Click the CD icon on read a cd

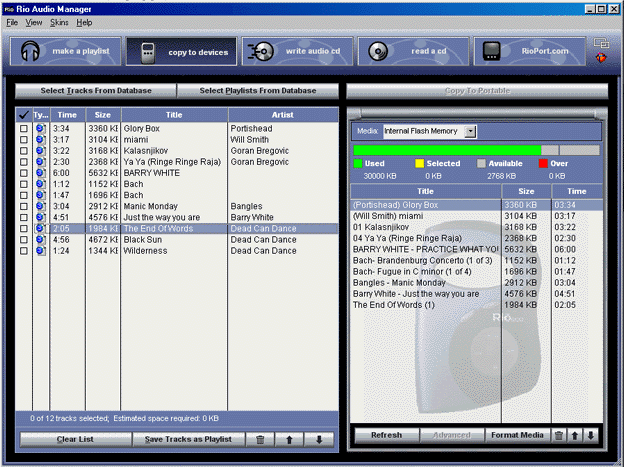pyautogui.click(x=378, y=51)
